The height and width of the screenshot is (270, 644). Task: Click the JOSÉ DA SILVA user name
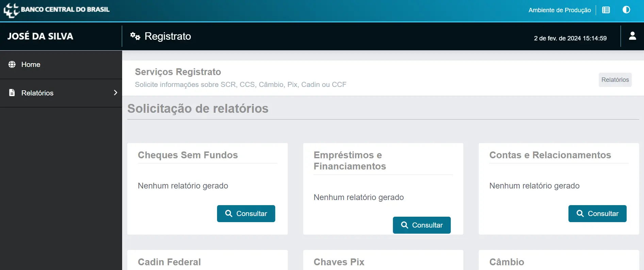(x=40, y=36)
